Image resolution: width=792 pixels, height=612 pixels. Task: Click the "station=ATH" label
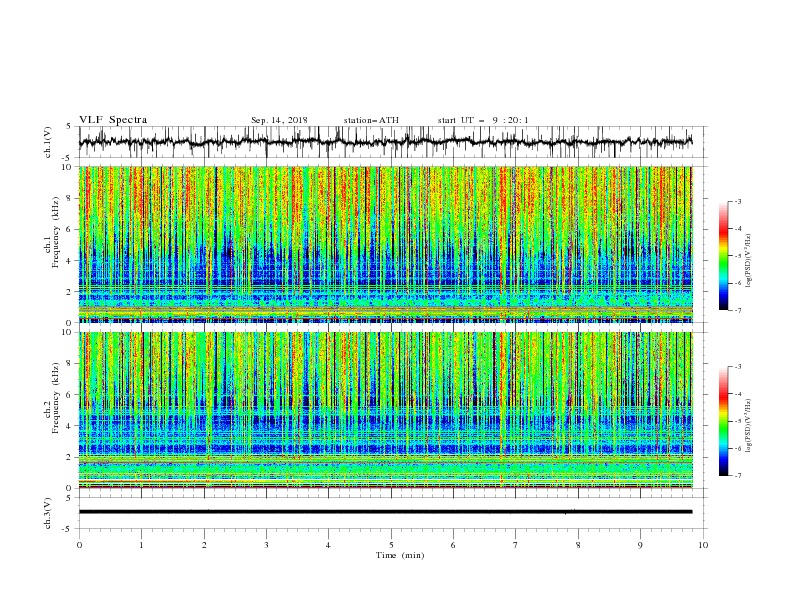coord(371,120)
